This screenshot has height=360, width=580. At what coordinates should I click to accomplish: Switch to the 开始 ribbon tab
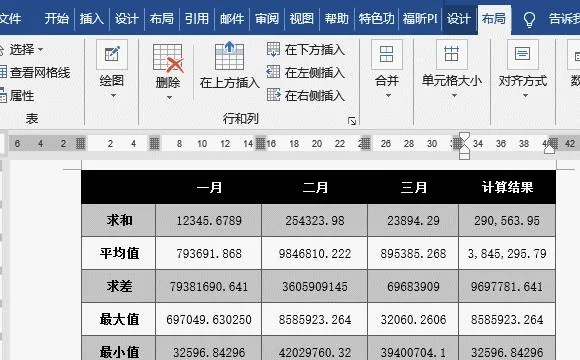click(57, 18)
